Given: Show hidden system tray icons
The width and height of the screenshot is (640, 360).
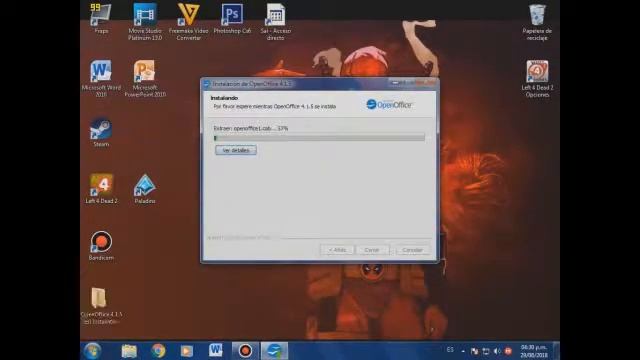Looking at the screenshot, I should point(463,351).
